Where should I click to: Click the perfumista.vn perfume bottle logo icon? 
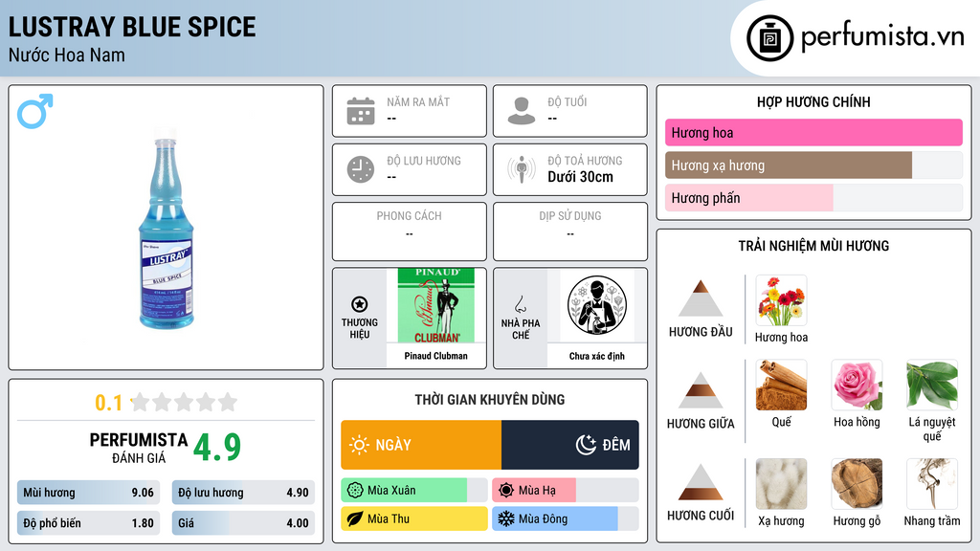pos(769,38)
